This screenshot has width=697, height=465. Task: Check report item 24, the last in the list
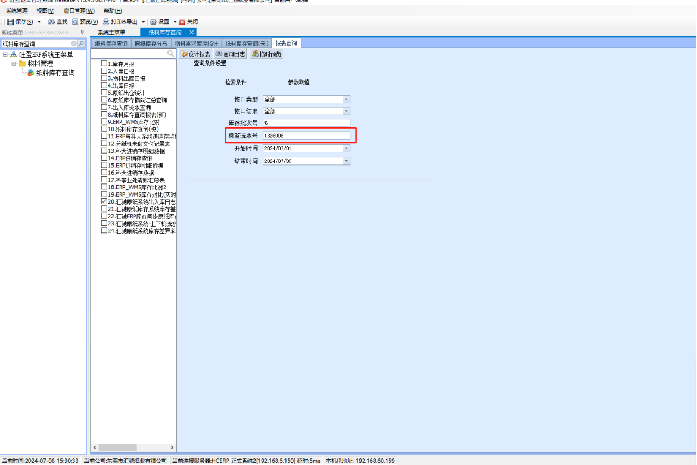click(x=104, y=231)
